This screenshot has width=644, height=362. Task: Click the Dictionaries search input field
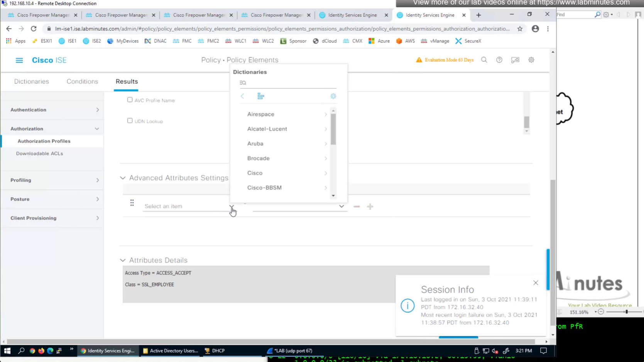[x=289, y=83]
